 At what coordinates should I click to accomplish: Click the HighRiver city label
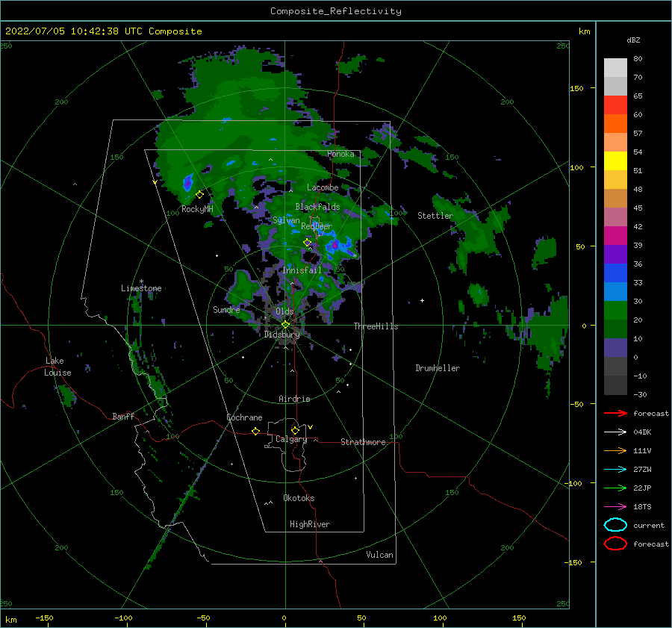310,524
